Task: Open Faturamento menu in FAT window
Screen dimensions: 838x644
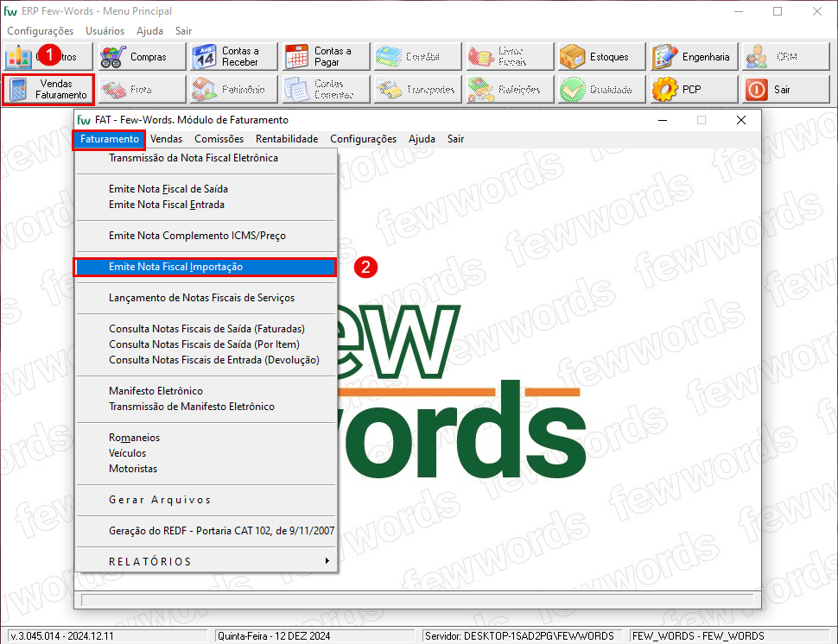Action: pos(110,139)
